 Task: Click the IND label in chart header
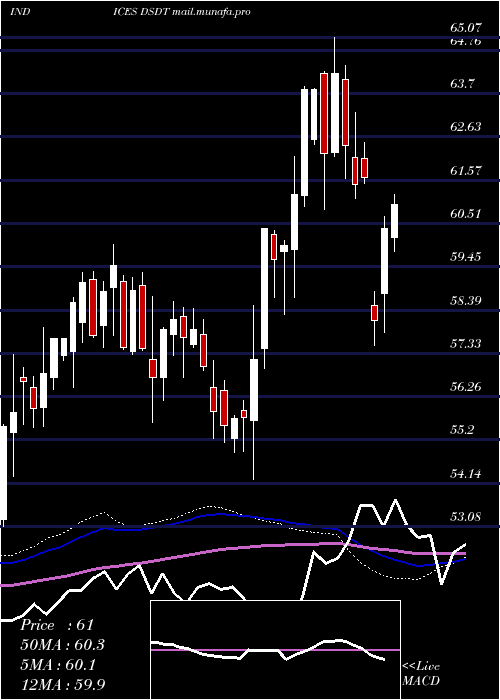pyautogui.click(x=20, y=12)
